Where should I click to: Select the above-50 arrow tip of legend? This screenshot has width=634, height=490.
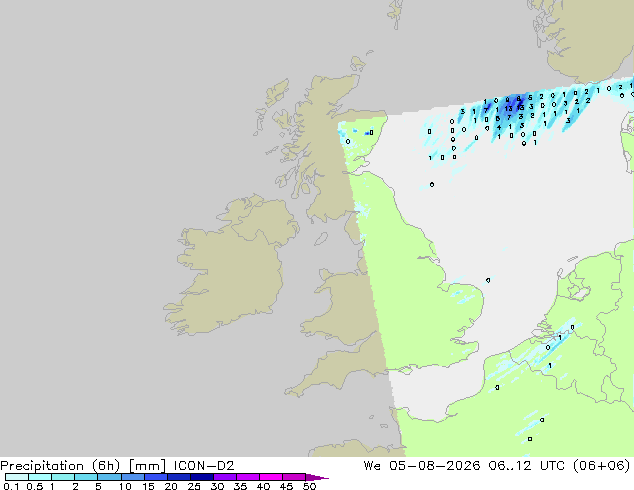click(x=317, y=477)
